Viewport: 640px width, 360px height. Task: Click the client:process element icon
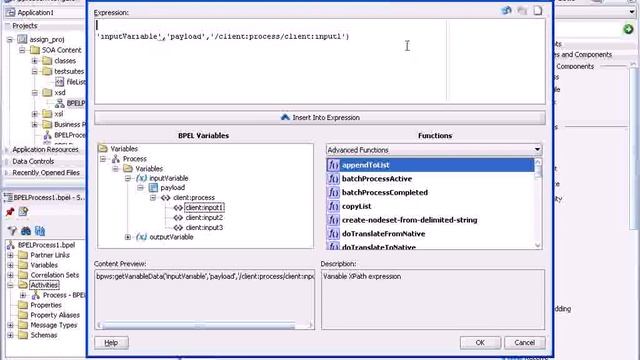165,198
